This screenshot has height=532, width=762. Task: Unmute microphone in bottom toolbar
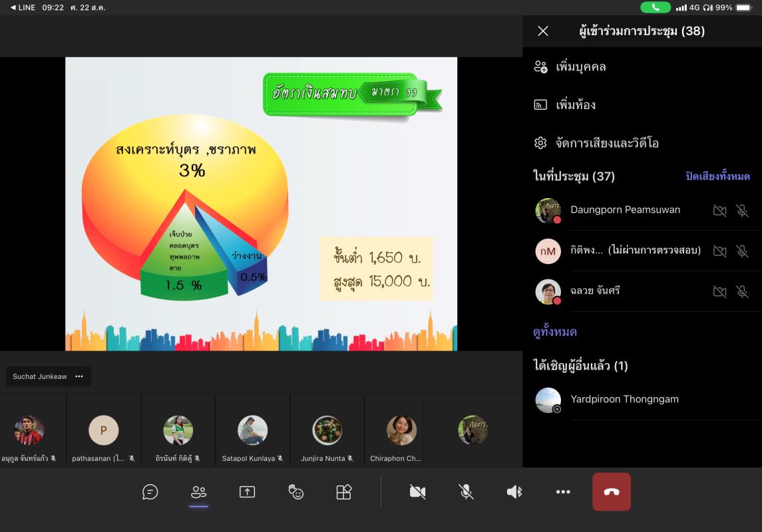pyautogui.click(x=466, y=492)
